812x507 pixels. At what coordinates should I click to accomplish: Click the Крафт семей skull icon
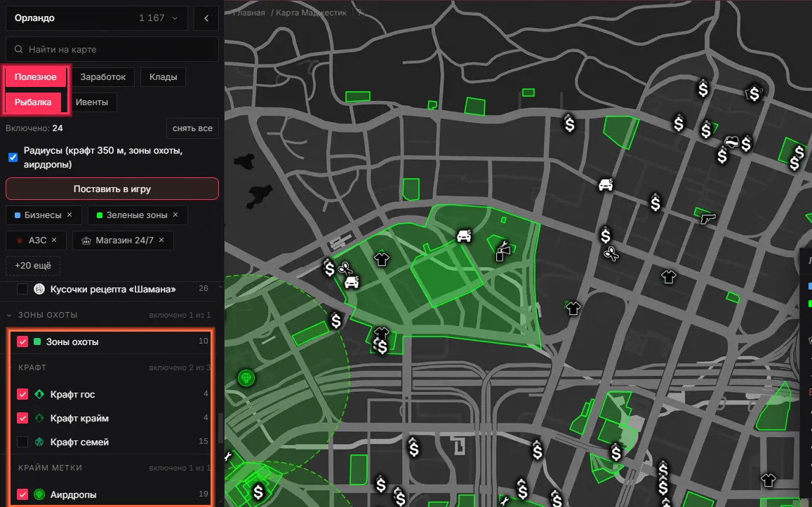click(x=39, y=442)
